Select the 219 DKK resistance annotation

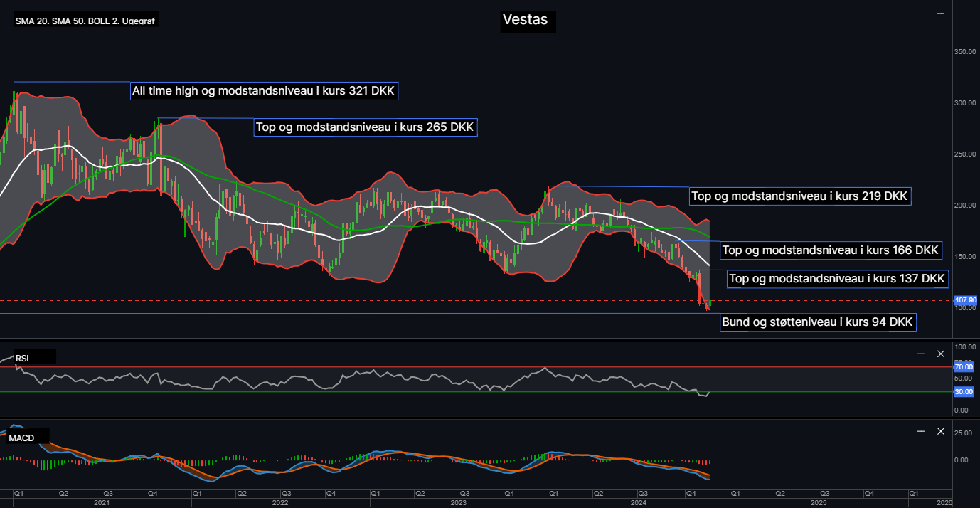(x=801, y=196)
